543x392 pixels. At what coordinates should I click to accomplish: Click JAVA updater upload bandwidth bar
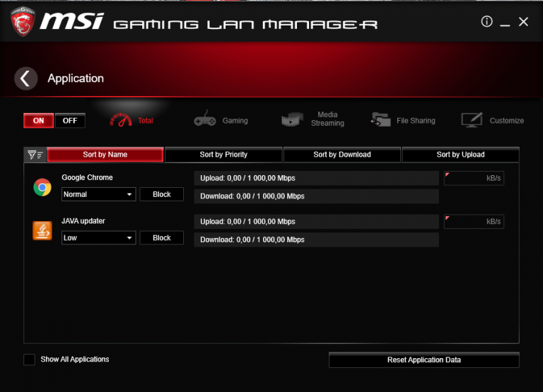click(317, 222)
